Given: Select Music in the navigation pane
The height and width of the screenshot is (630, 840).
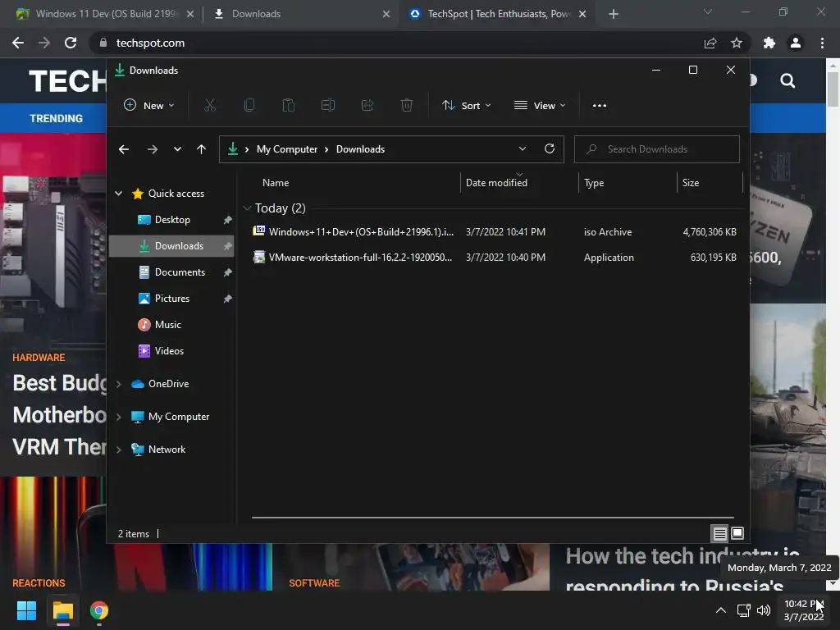Looking at the screenshot, I should [x=171, y=325].
